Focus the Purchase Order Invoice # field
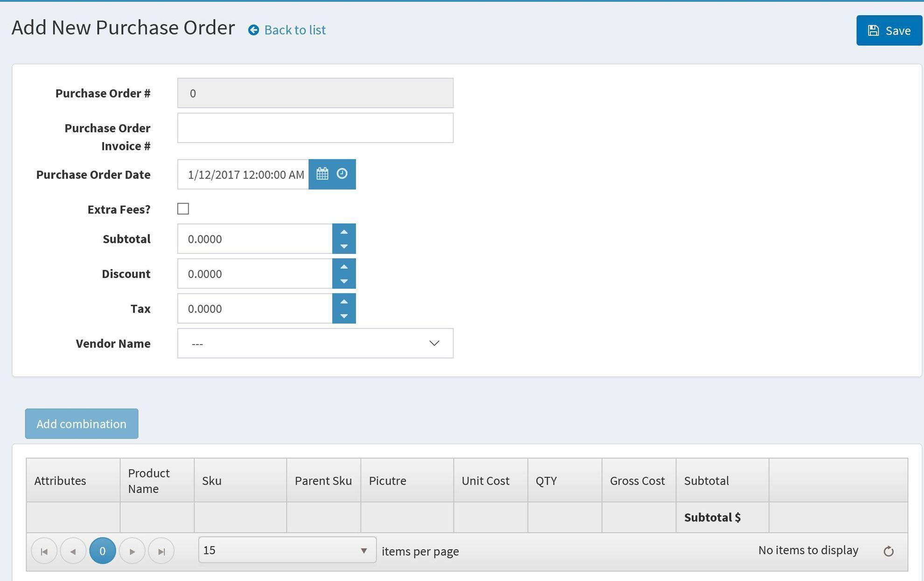Image resolution: width=924 pixels, height=581 pixels. (x=315, y=128)
